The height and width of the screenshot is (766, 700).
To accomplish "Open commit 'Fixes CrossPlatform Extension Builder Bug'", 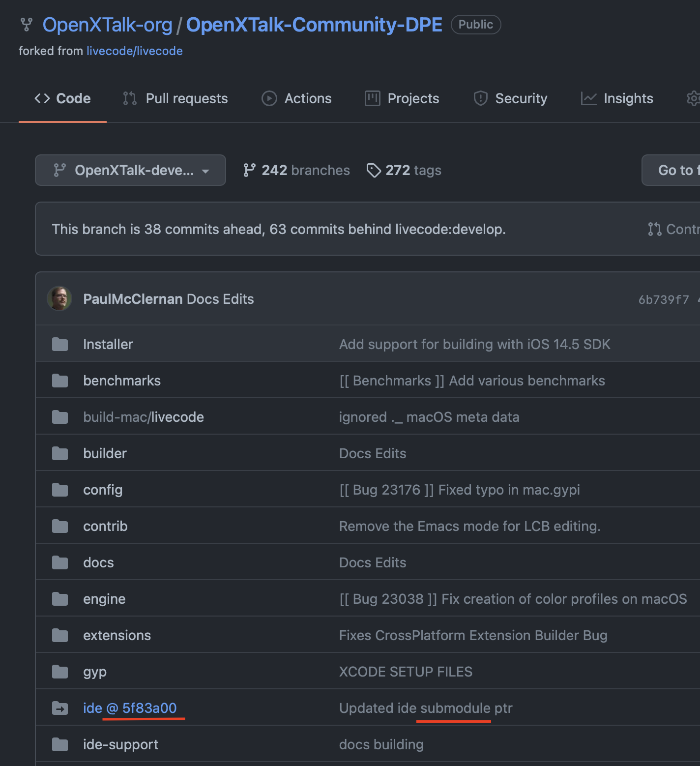I will tap(473, 635).
